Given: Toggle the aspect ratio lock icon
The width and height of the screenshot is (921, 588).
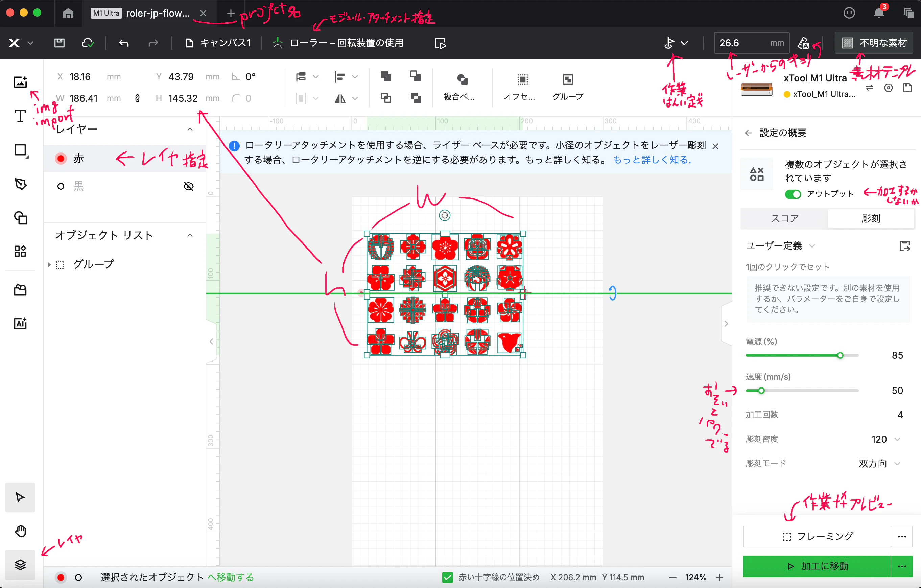Looking at the screenshot, I should tap(137, 98).
